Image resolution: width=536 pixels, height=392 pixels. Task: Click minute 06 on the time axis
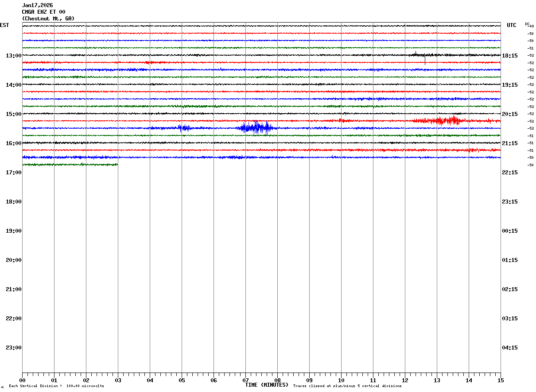214,380
